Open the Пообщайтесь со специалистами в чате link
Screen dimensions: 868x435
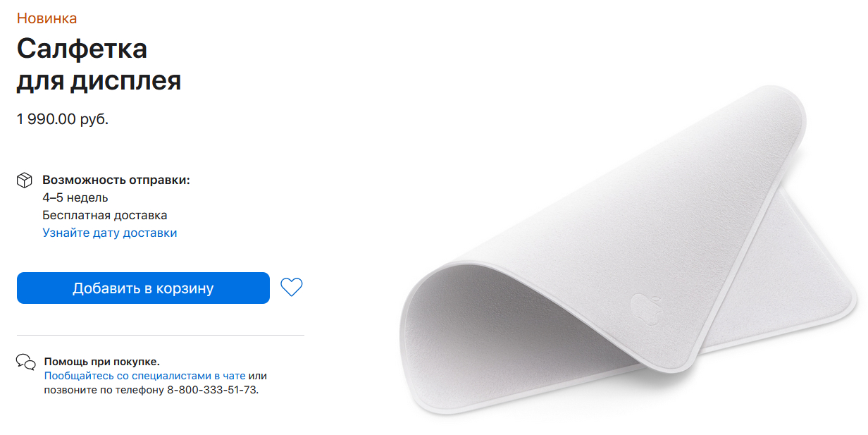point(145,376)
